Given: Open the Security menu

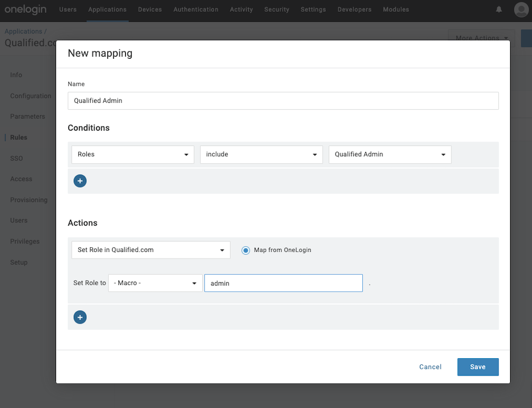Looking at the screenshot, I should 277,10.
